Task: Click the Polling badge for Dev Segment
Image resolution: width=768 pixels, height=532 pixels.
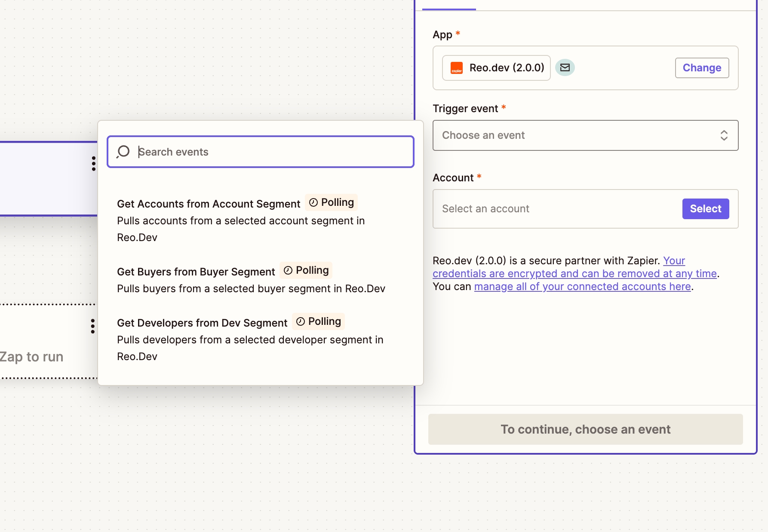Action: [318, 321]
